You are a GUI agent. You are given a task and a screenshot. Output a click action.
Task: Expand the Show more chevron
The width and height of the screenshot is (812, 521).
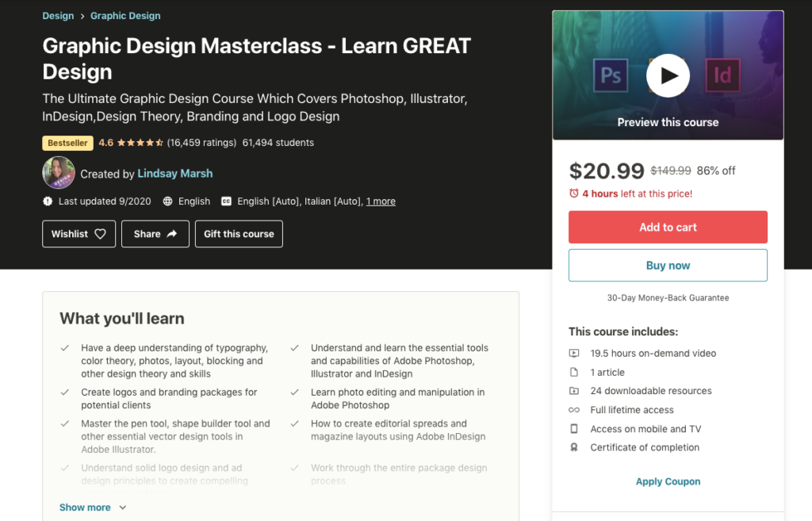click(123, 508)
